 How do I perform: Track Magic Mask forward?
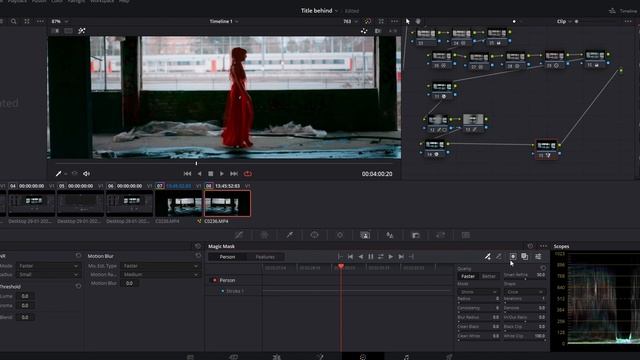tap(391, 256)
